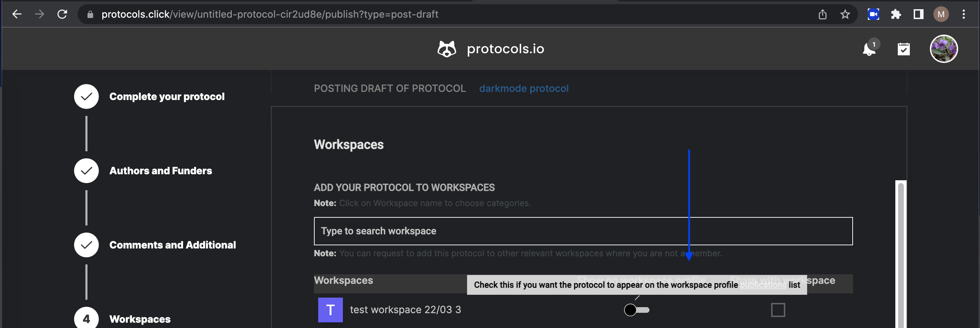The width and height of the screenshot is (980, 328).
Task: Open the calendar checklist icon
Action: tap(903, 49)
